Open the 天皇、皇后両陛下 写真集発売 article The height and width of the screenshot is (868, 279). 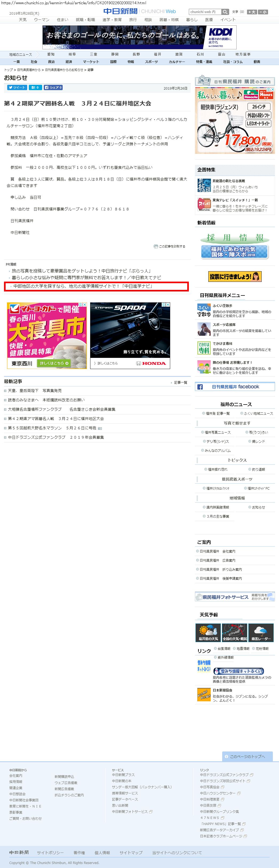[35, 391]
